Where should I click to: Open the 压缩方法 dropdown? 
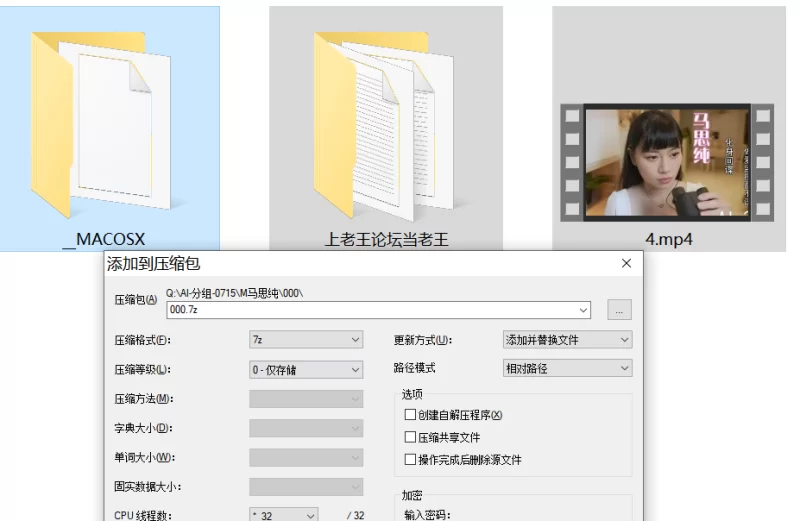pos(306,399)
